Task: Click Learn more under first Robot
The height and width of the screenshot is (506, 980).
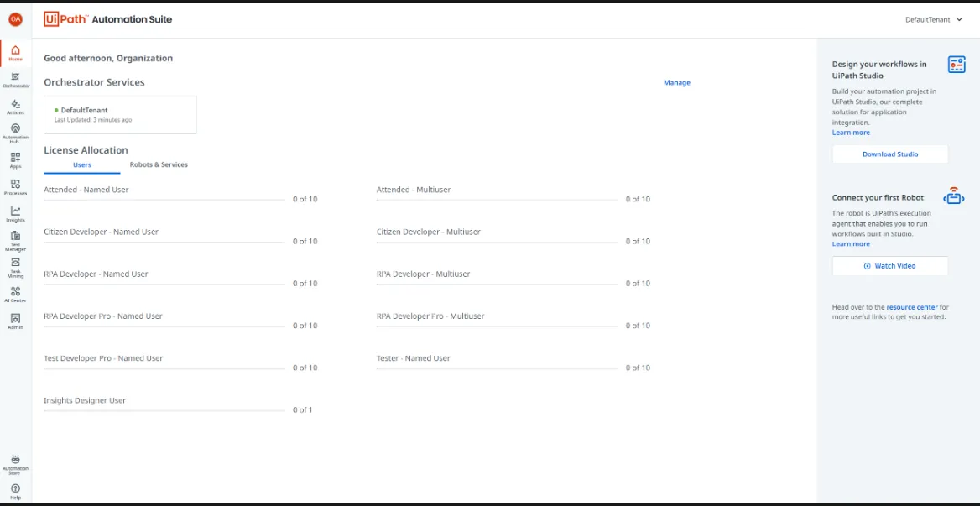Action: coord(851,243)
